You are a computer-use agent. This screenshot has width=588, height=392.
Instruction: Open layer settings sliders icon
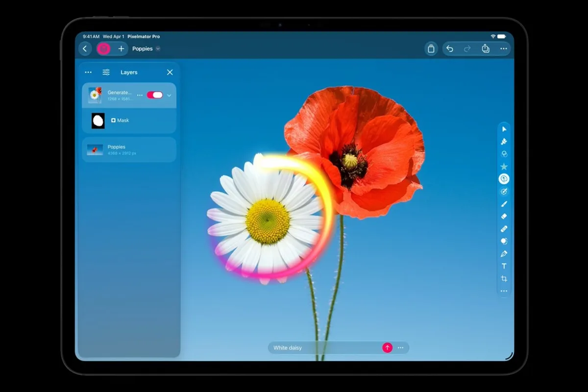click(106, 72)
